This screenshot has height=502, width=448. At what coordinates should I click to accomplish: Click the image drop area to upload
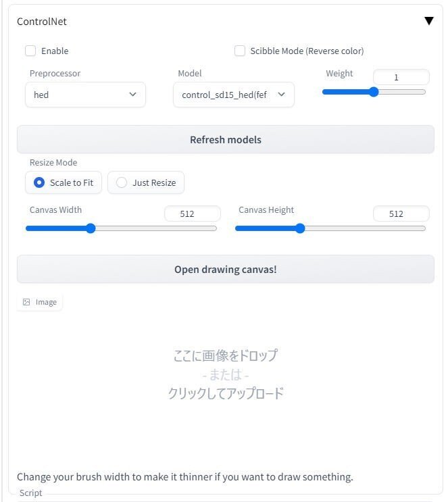tap(226, 374)
